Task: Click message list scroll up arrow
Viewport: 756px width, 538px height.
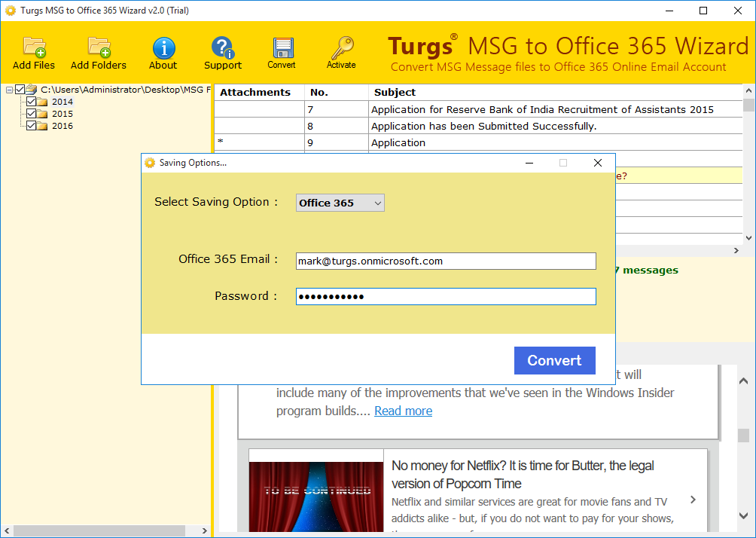Action: pos(748,90)
